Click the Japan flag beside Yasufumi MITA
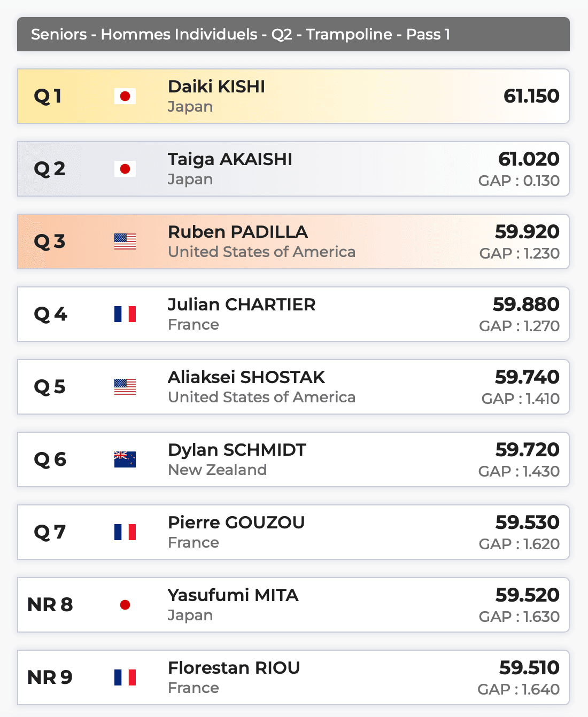588x717 pixels. click(x=125, y=605)
